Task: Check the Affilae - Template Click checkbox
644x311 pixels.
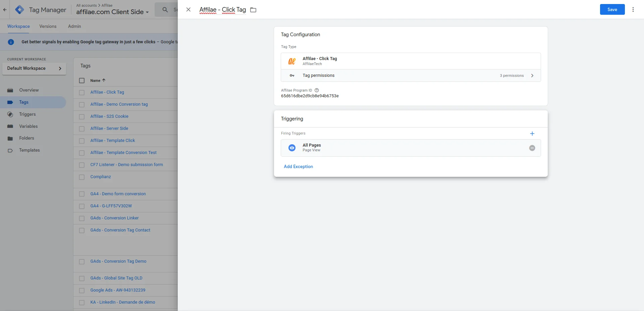Action: [82, 141]
